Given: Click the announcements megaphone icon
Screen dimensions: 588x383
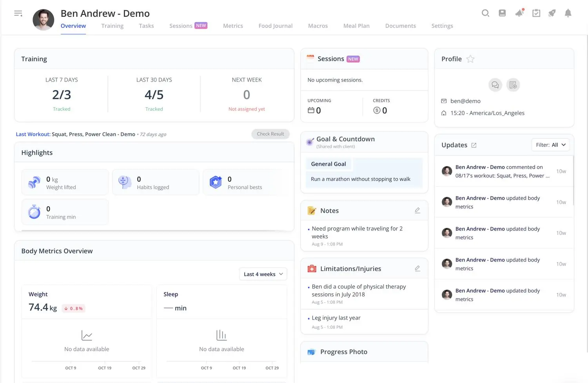Looking at the screenshot, I should (519, 13).
